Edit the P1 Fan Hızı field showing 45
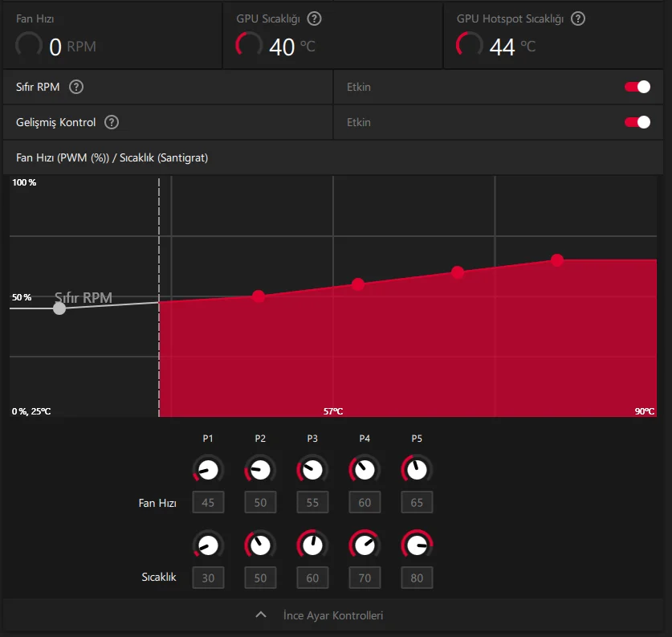The width and height of the screenshot is (672, 637). [208, 502]
